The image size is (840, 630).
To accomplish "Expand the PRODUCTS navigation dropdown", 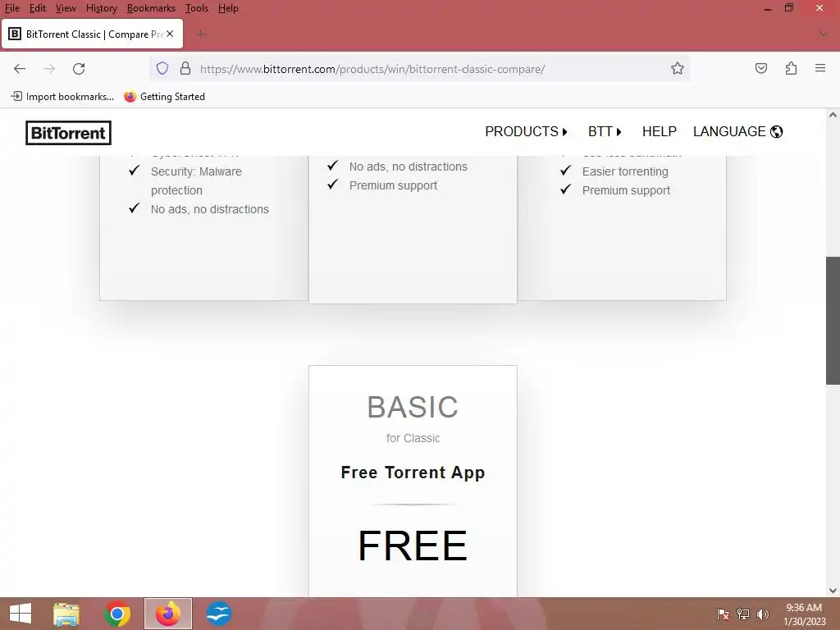I will point(526,132).
